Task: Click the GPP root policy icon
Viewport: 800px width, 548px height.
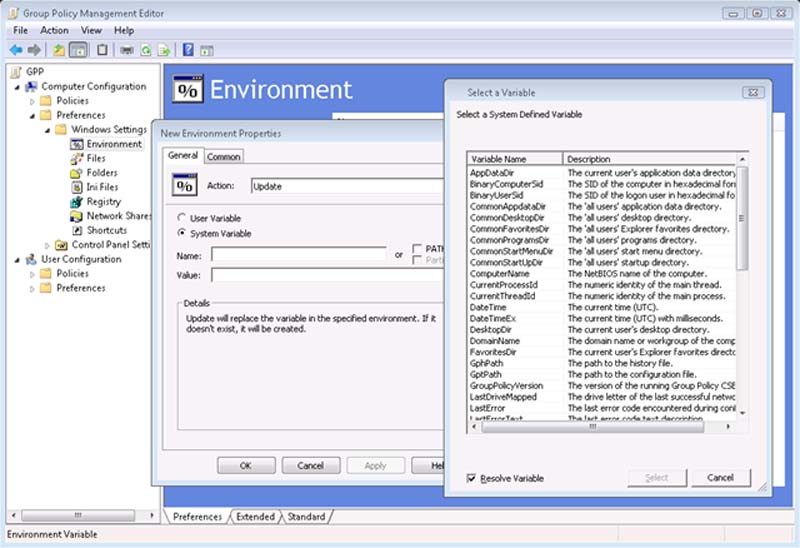Action: click(x=16, y=72)
